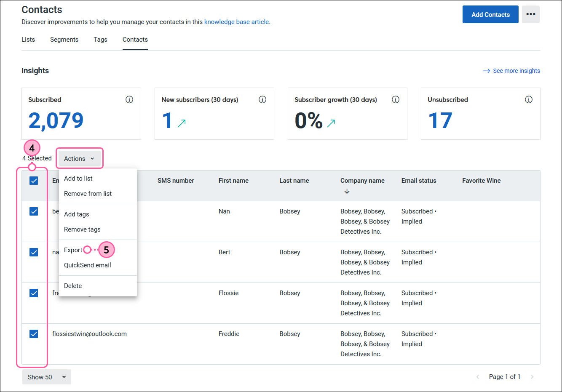This screenshot has width=562, height=392.
Task: Select the Contacts tab
Action: click(135, 40)
